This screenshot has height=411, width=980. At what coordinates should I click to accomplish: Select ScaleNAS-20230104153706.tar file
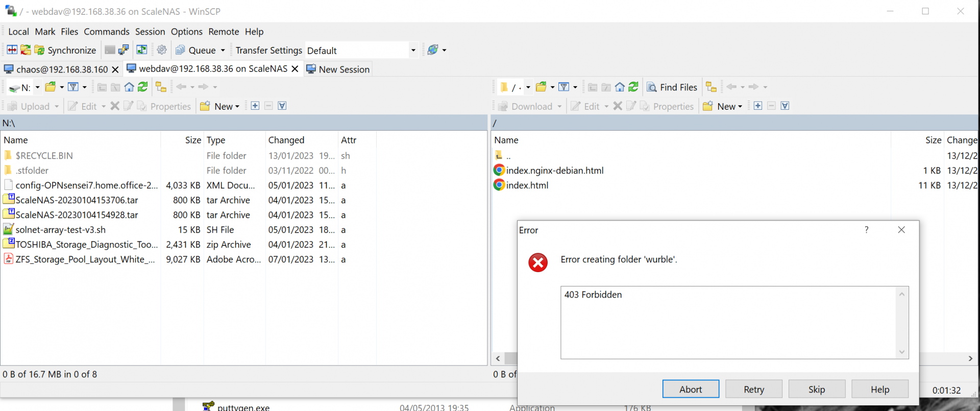[x=77, y=200]
